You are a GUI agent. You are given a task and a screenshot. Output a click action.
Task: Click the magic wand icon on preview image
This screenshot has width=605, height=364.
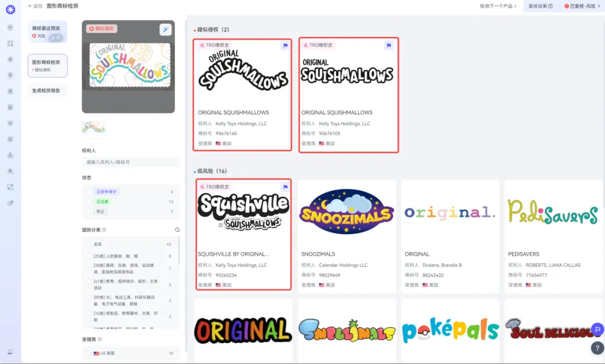(165, 29)
